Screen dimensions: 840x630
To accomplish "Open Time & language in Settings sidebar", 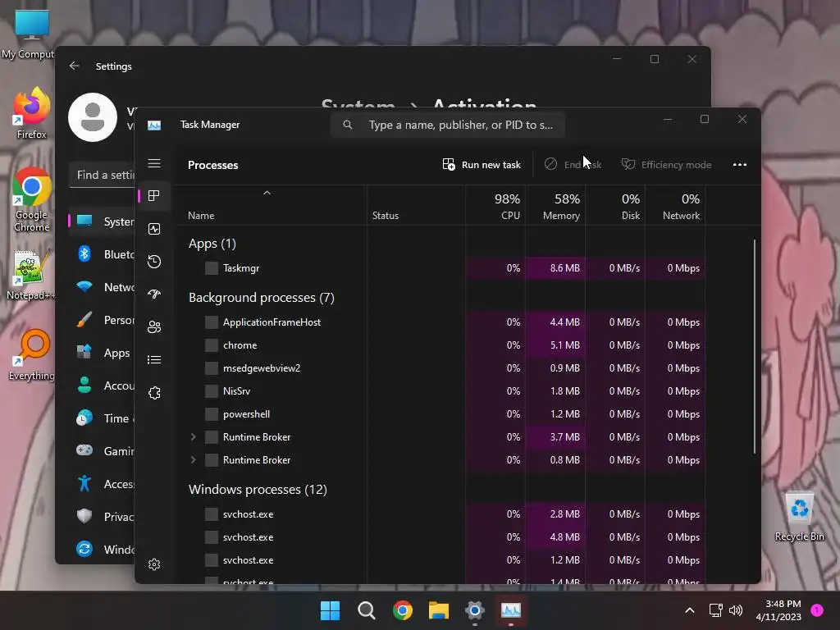I will pos(103,418).
